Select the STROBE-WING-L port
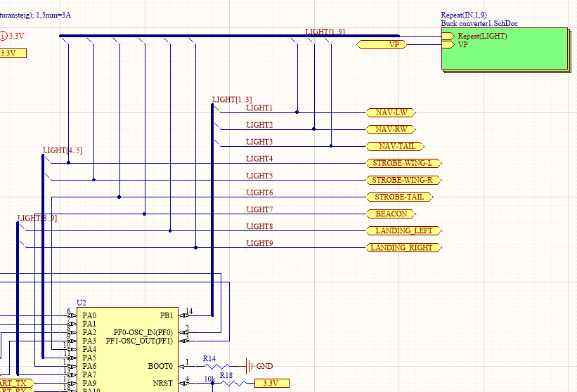 (403, 163)
